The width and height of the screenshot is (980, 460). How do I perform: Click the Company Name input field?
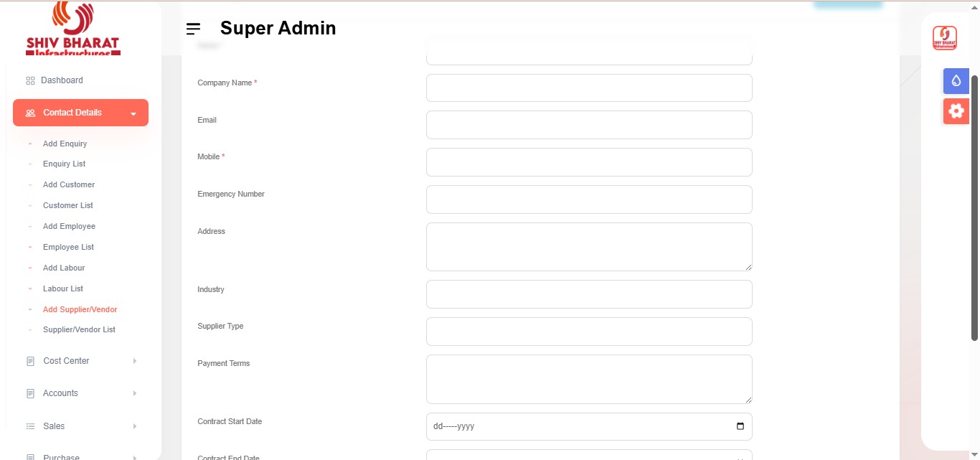coord(589,88)
